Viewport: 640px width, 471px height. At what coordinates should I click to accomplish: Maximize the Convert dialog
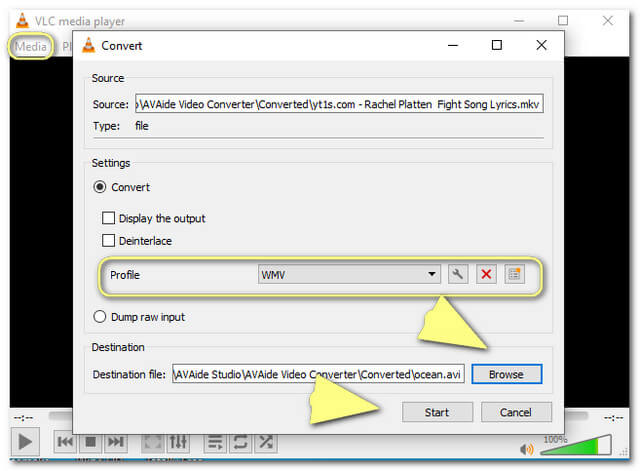coord(497,45)
